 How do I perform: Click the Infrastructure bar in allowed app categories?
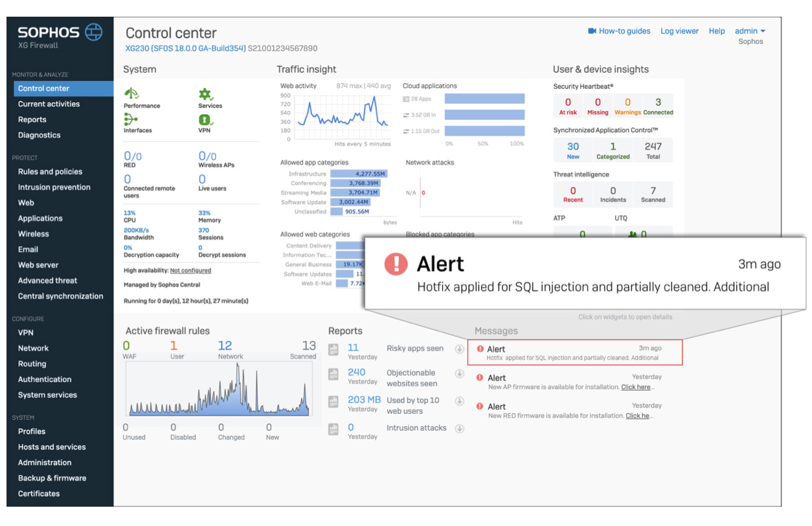[x=358, y=174]
